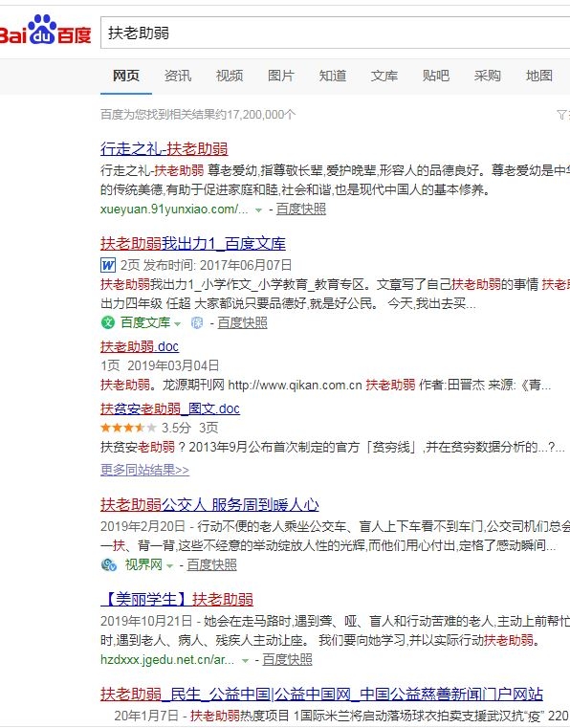Open 【美丽学生】扶老助弱 result
The width and height of the screenshot is (570, 728).
[176, 599]
